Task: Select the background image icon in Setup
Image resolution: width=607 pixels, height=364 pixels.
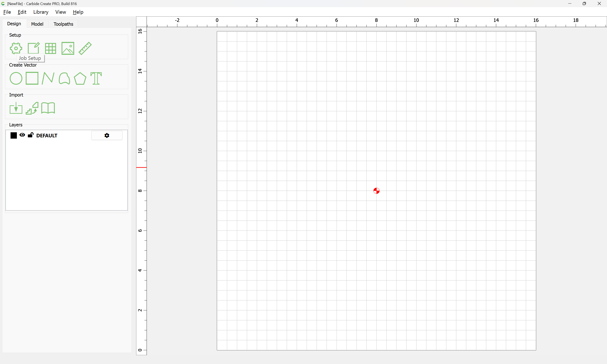Action: (x=68, y=48)
